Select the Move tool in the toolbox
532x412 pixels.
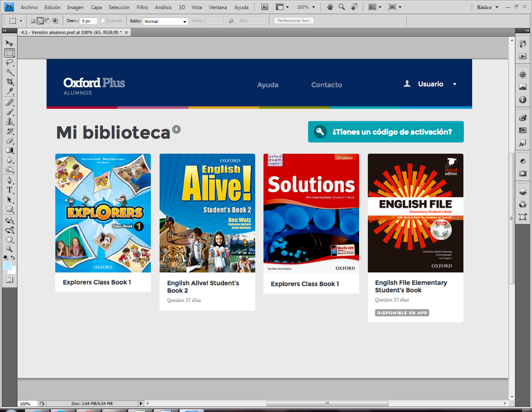pos(10,43)
